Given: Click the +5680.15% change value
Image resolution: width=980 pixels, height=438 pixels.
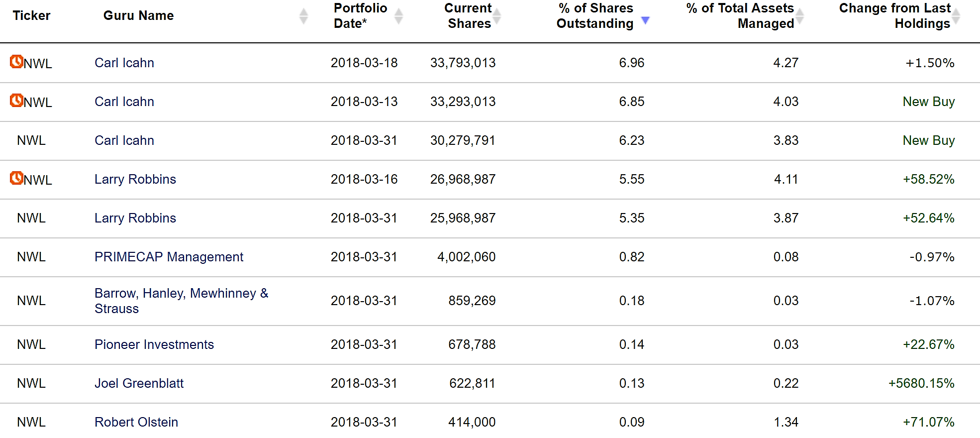Looking at the screenshot, I should [921, 383].
